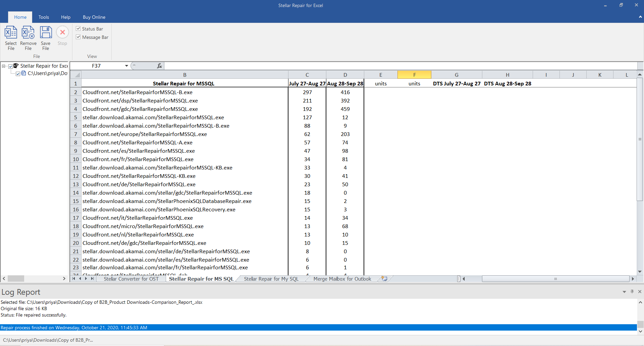Select column B header
The width and height of the screenshot is (644, 346).
[185, 75]
